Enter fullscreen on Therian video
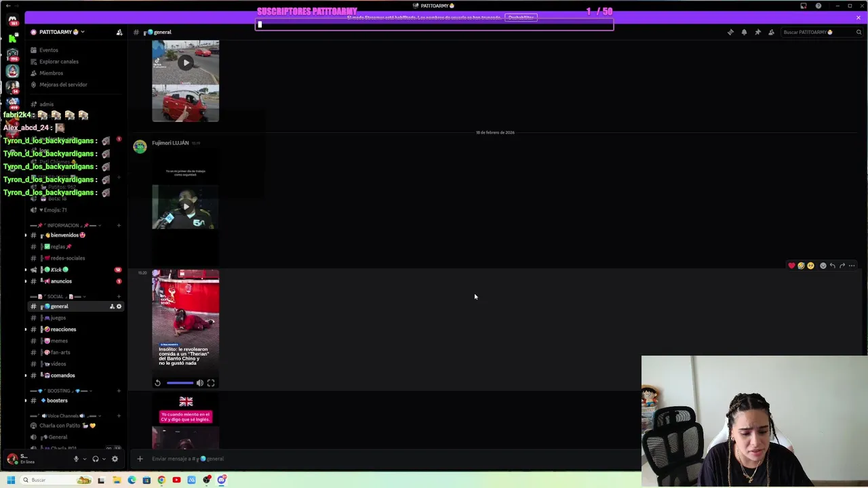Image resolution: width=868 pixels, height=488 pixels. [211, 383]
